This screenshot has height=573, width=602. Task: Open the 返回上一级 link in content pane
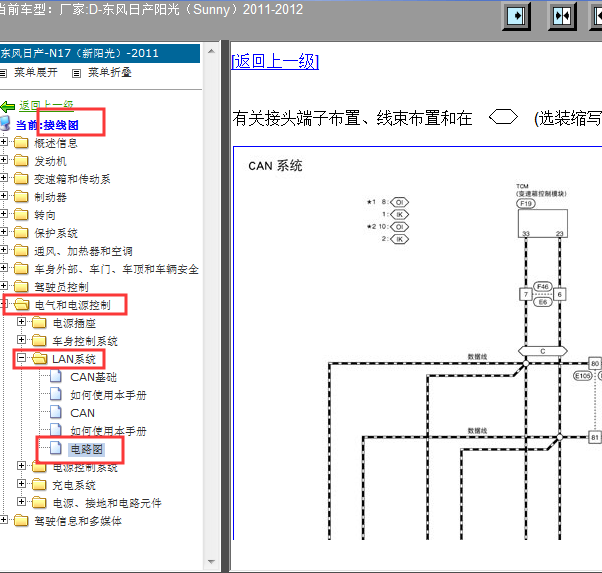coord(275,61)
